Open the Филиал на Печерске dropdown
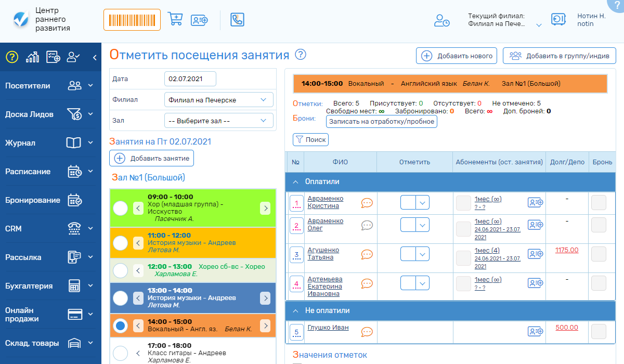The image size is (624, 364). point(218,100)
